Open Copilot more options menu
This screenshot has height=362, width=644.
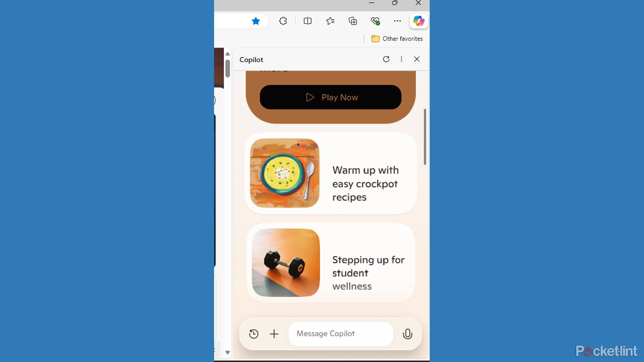(x=401, y=59)
